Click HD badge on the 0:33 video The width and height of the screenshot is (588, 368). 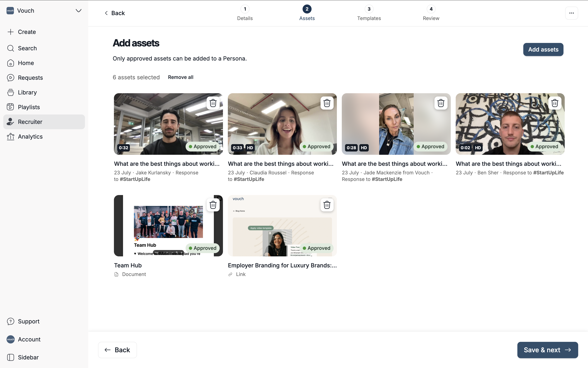click(250, 148)
